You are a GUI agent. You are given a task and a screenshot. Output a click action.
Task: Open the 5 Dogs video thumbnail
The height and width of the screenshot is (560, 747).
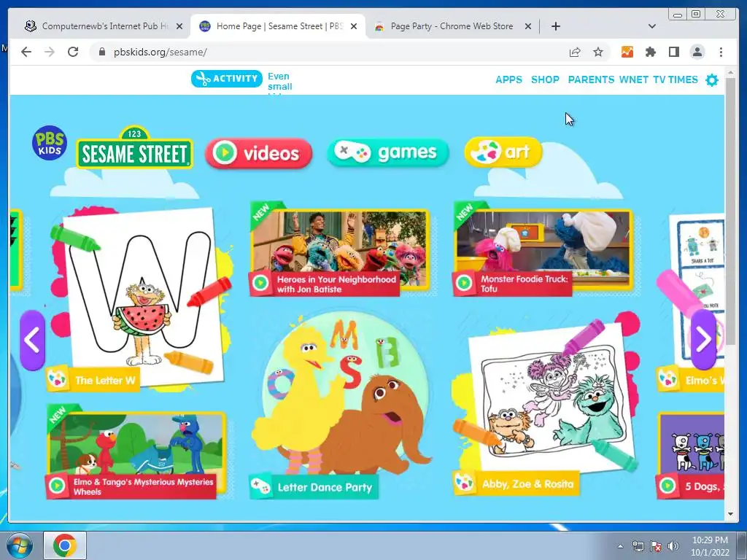(x=691, y=456)
